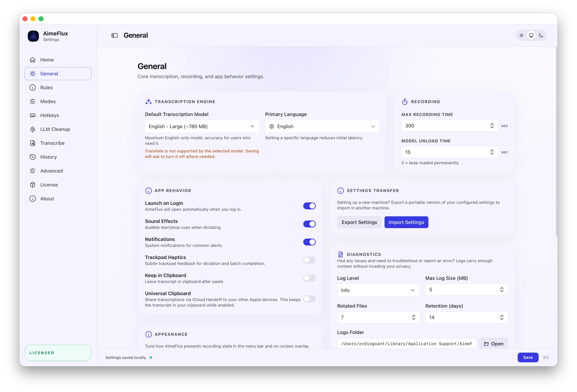Click the About info icon
Viewport: 577px width, 392px height.
[x=32, y=199]
